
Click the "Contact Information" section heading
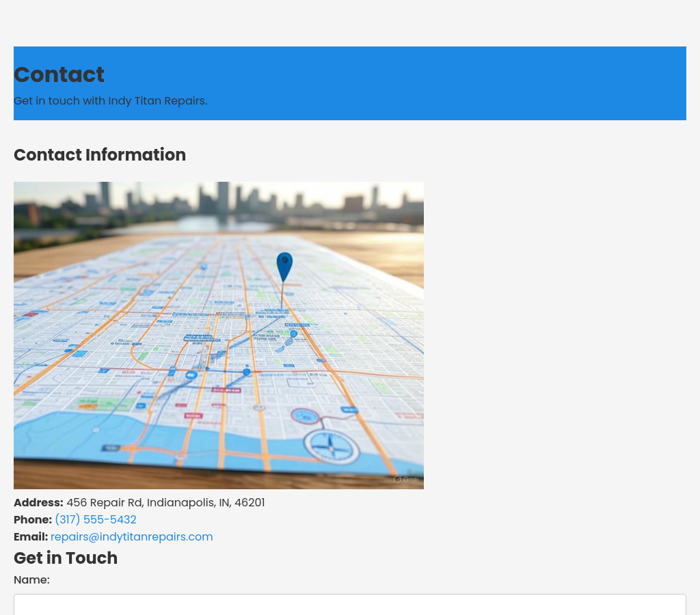pos(100,155)
